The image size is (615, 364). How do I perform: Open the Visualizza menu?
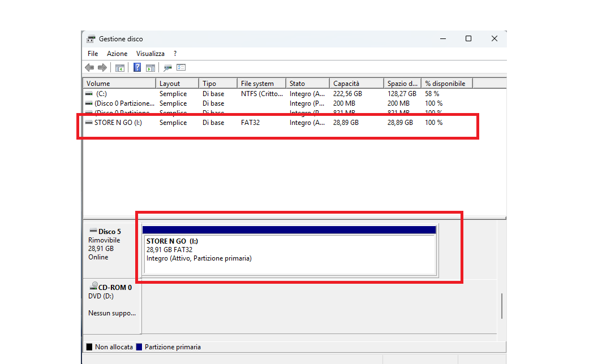coord(150,54)
